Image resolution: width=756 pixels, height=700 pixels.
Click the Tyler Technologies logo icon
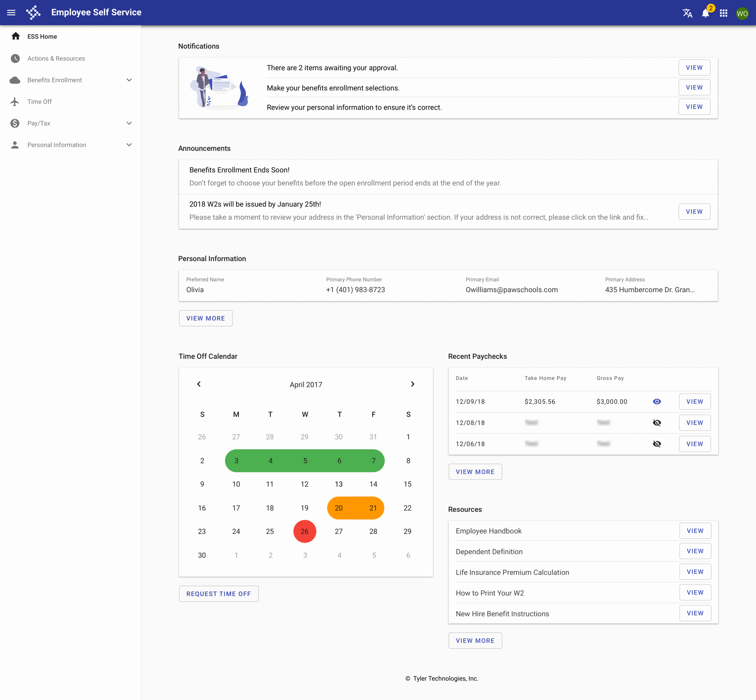33,12
